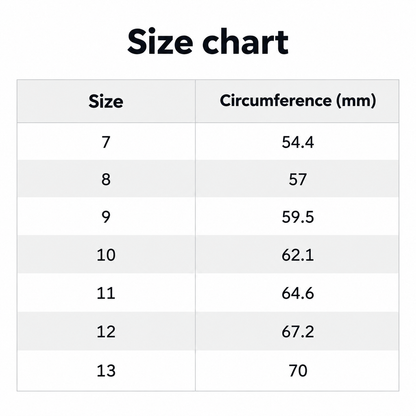416x416 pixels.
Task: Click the (mm) unit label in header
Action: click(356, 101)
